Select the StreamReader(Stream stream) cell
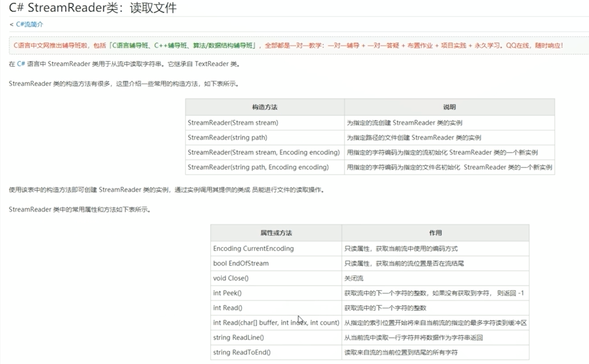 point(265,123)
